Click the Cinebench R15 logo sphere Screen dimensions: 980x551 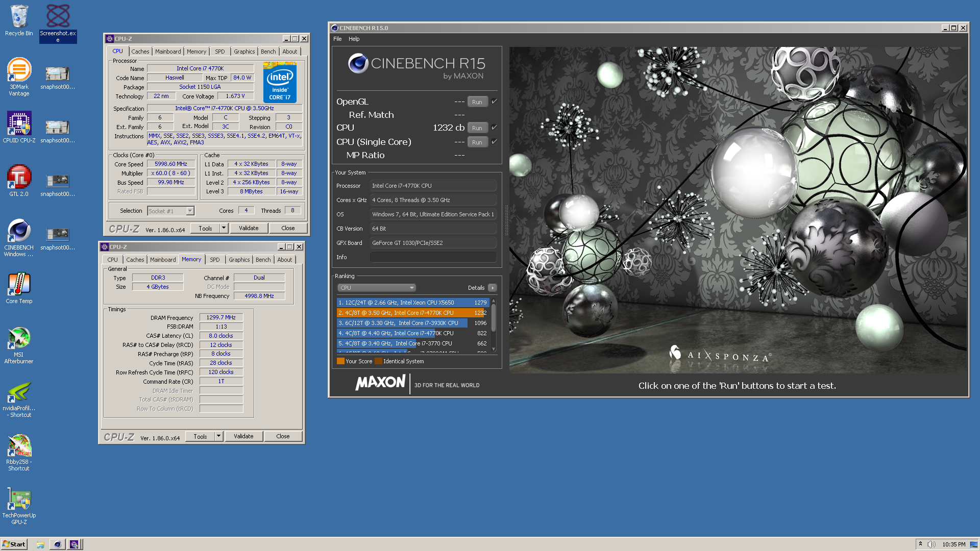358,64
